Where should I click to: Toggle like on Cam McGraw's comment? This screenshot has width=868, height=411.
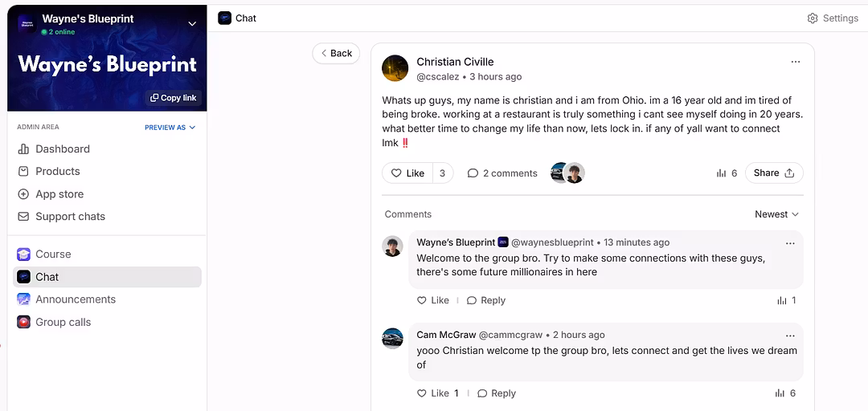[433, 393]
